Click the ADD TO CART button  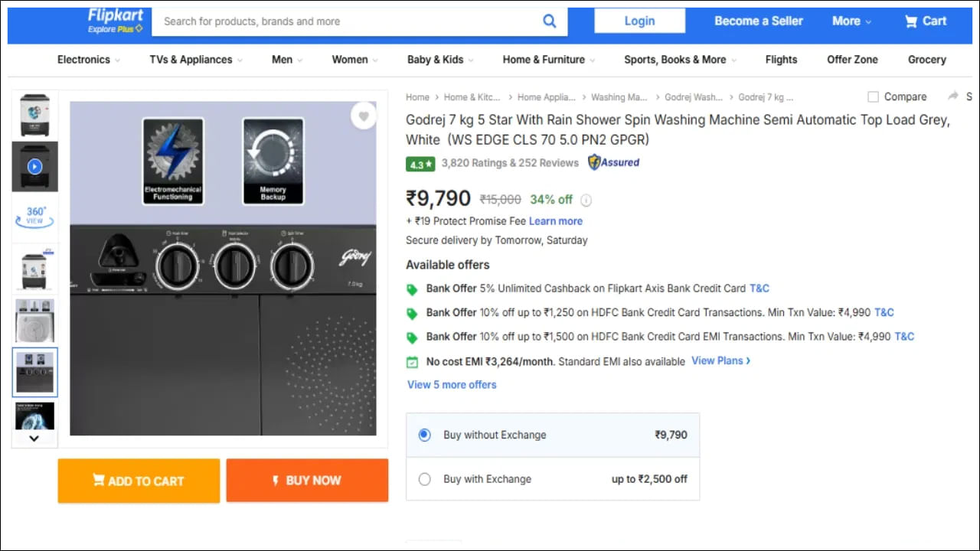click(139, 481)
